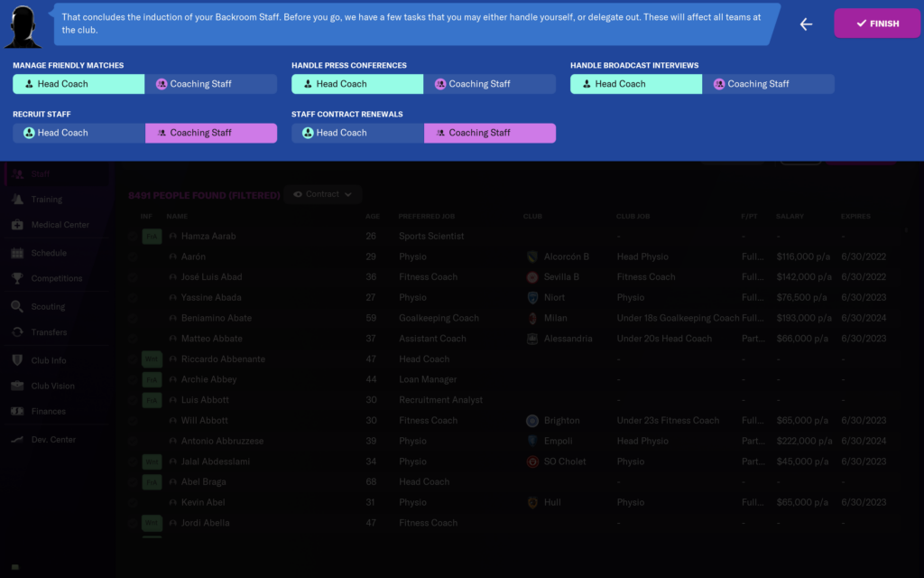Expand the Contract view dropdown

pyautogui.click(x=323, y=194)
